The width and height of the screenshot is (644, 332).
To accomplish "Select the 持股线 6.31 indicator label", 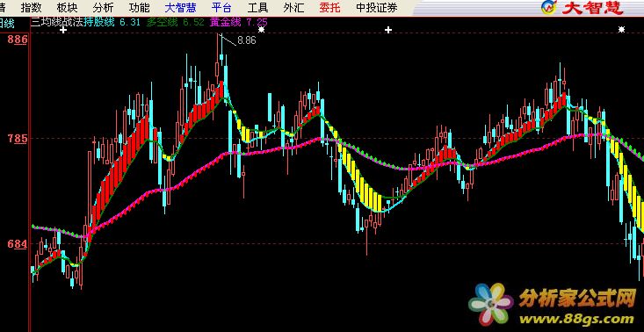I will point(112,23).
